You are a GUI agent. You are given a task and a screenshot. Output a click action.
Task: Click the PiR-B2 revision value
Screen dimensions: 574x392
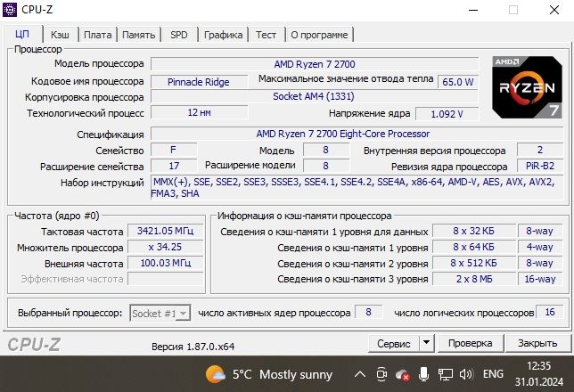click(x=540, y=166)
